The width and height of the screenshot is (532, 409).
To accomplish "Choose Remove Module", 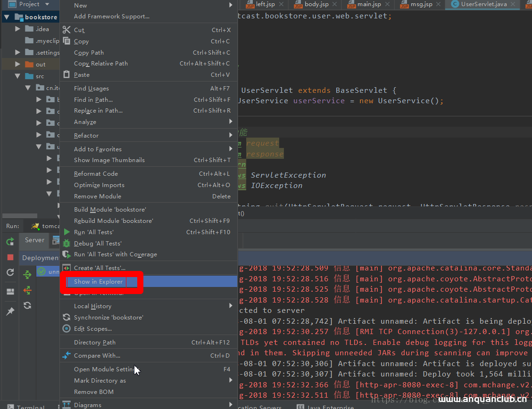I will tap(149, 196).
